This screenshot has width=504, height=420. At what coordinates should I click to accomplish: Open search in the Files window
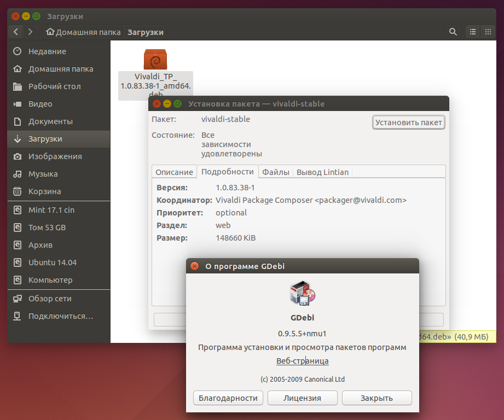453,32
